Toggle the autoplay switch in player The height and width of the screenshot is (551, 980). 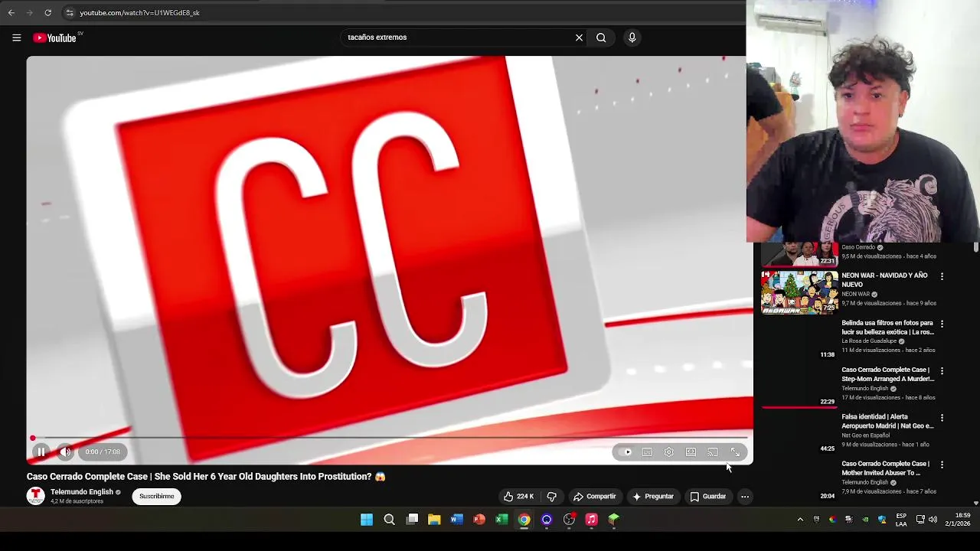pyautogui.click(x=625, y=452)
